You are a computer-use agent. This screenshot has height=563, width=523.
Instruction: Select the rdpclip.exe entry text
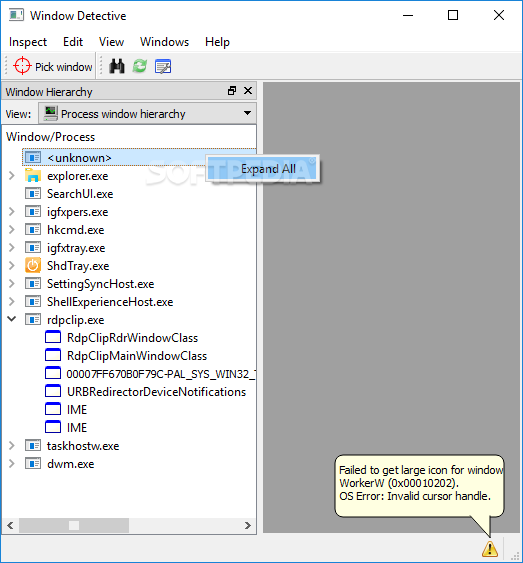pos(76,320)
